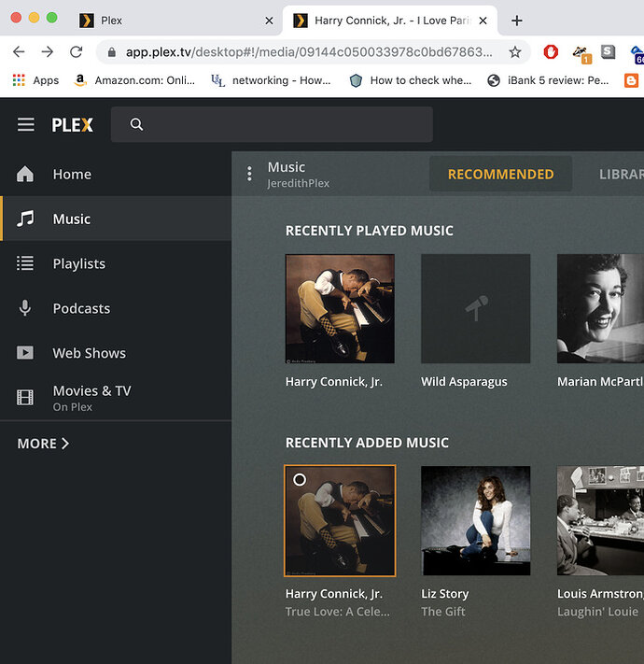644x664 pixels.
Task: Click the extension icon with orange badge
Action: click(581, 53)
